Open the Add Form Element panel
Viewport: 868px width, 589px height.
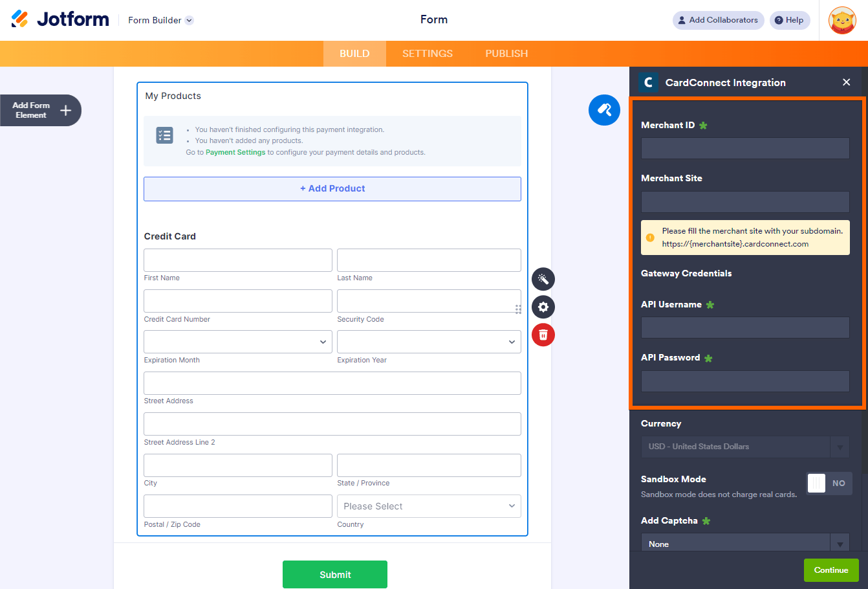(40, 111)
